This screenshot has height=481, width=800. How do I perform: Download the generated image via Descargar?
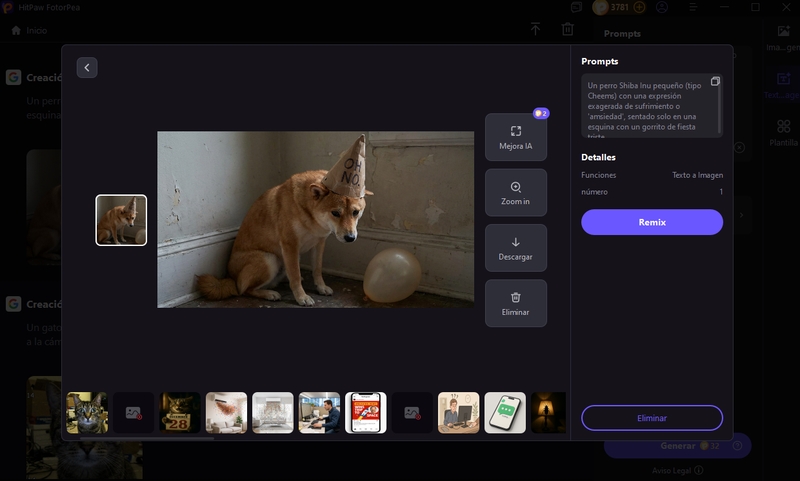click(515, 248)
